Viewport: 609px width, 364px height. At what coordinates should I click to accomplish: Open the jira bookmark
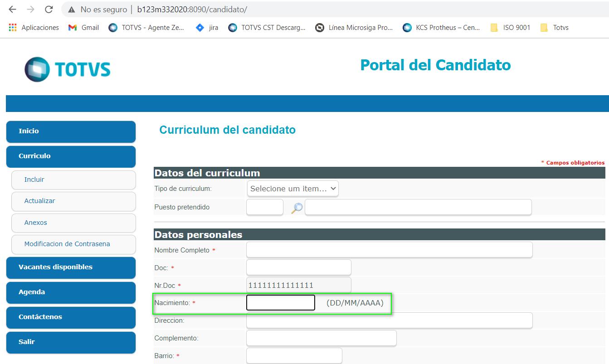(x=207, y=28)
